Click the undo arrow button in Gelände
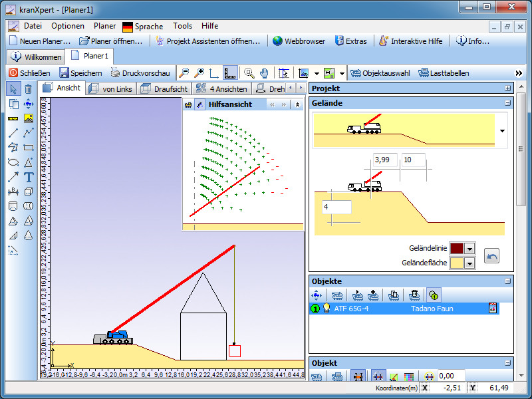Screen dimensions: 532x399 (491, 255)
